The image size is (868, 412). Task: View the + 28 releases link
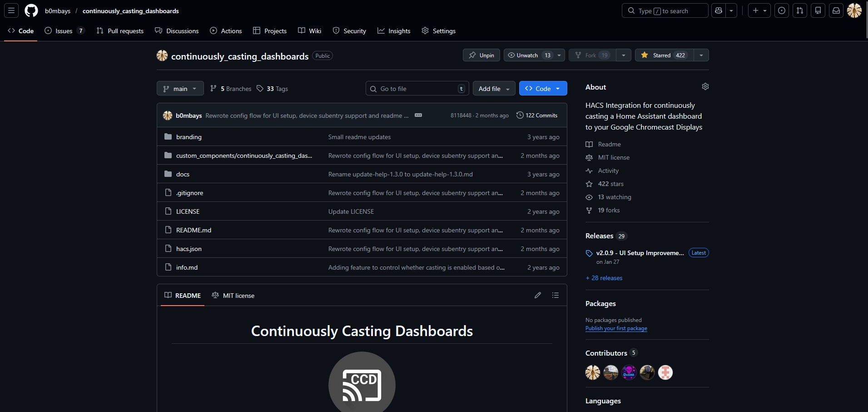pyautogui.click(x=604, y=278)
